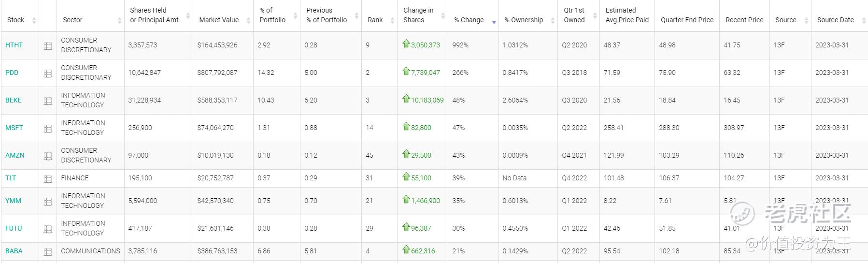This screenshot has width=868, height=263.
Task: Open the PDD ticker link
Action: 12,73
